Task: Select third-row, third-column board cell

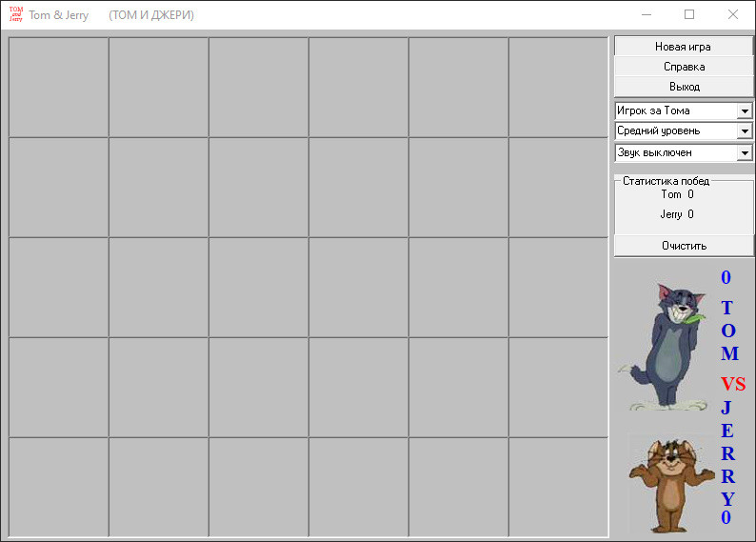Action: pyautogui.click(x=258, y=288)
